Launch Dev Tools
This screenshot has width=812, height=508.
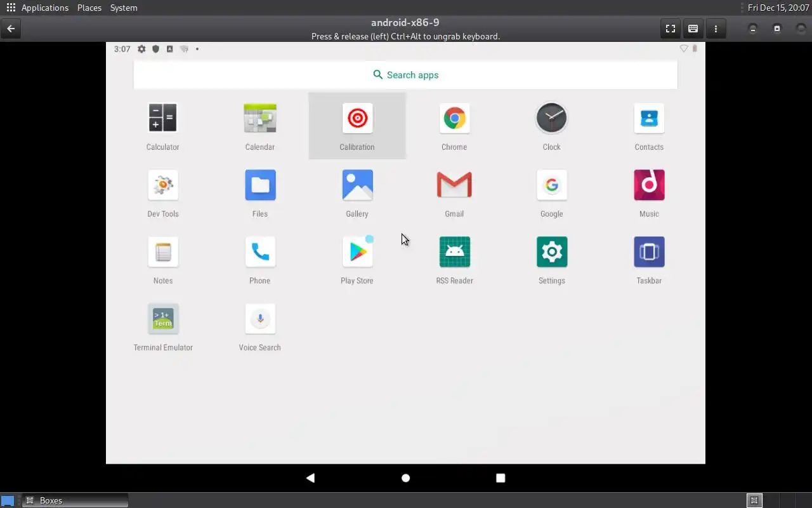click(163, 193)
